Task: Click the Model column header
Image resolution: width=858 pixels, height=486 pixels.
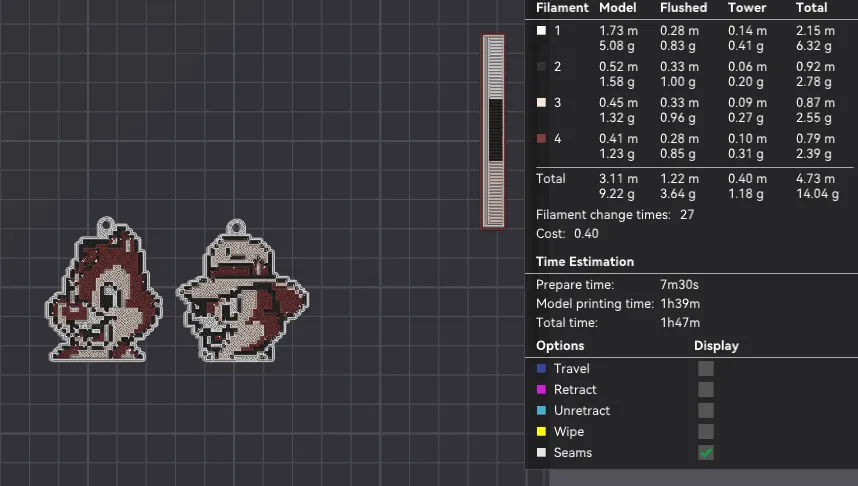Action: click(618, 8)
